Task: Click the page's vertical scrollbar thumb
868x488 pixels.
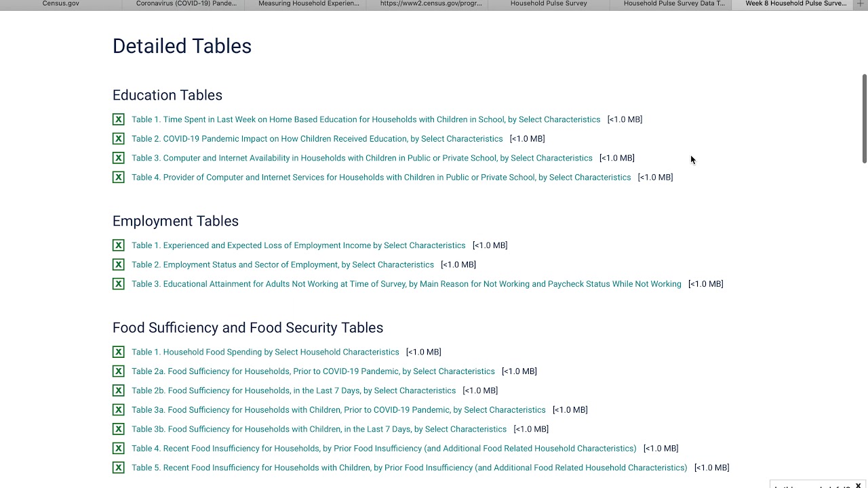Action: pyautogui.click(x=864, y=119)
